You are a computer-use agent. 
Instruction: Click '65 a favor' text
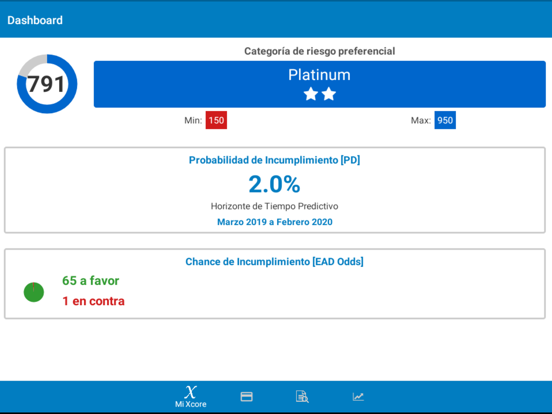point(90,281)
